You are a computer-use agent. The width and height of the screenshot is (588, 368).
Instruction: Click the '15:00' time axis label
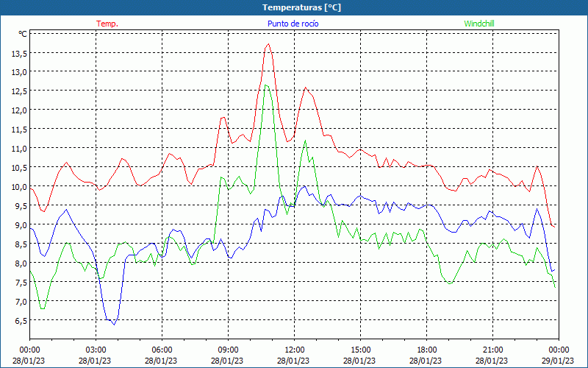pyautogui.click(x=360, y=350)
